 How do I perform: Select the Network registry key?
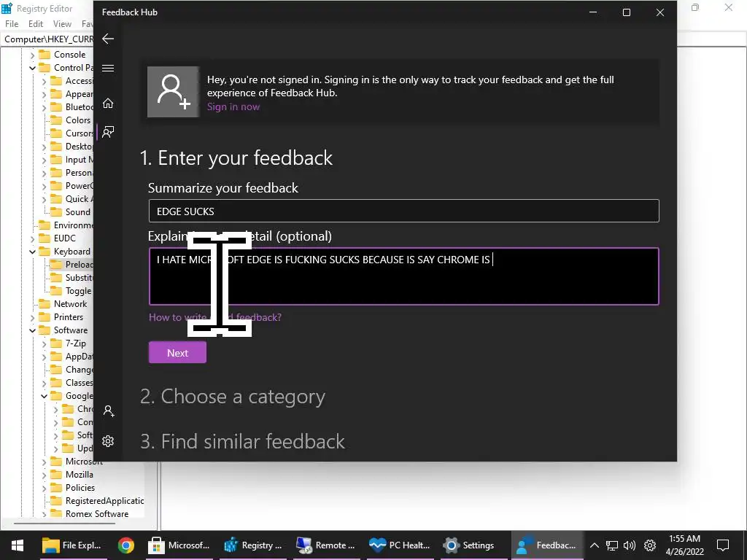pyautogui.click(x=71, y=304)
